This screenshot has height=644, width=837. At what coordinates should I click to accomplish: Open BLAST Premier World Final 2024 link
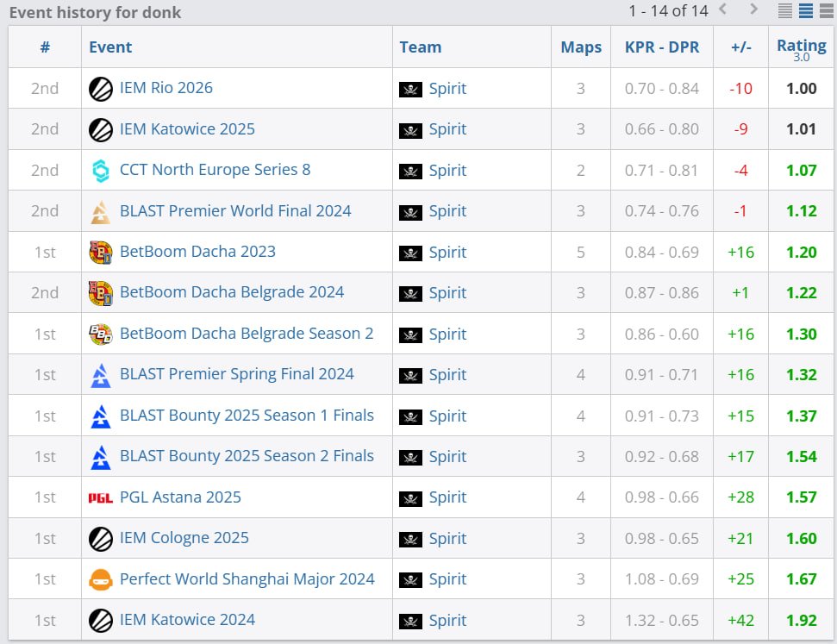point(235,211)
